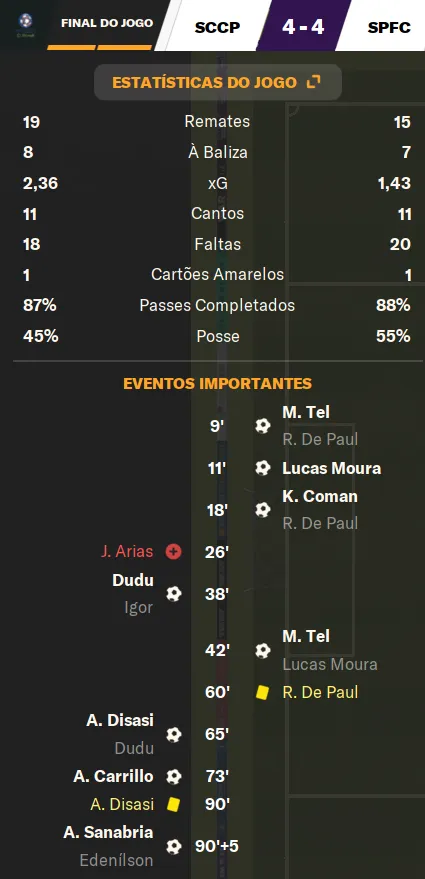Screen dimensions: 425x879
Task: Open the Estatísticas do Jogo panel button
Action: (218, 82)
